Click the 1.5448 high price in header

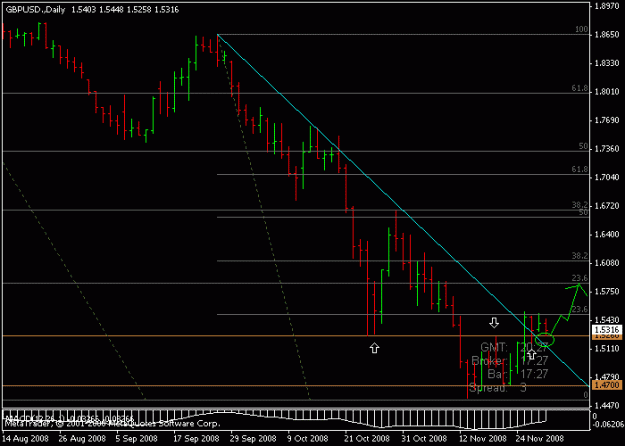point(112,10)
